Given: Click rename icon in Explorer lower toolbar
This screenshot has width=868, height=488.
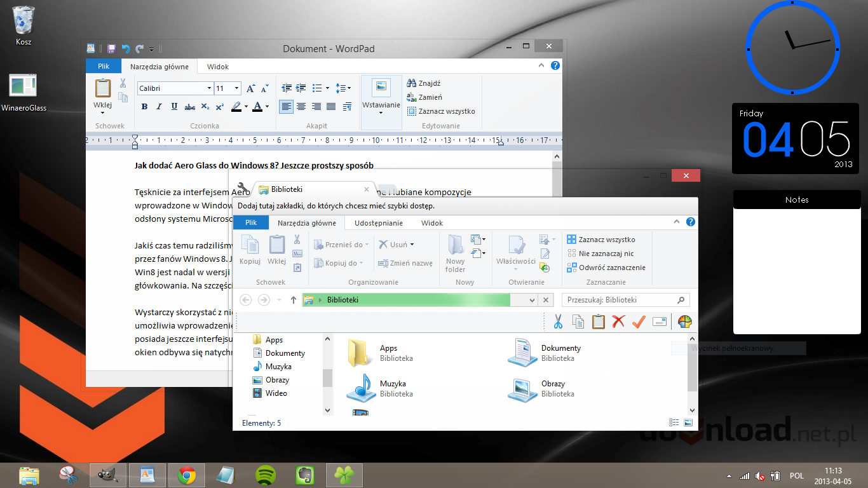Looking at the screenshot, I should [660, 322].
